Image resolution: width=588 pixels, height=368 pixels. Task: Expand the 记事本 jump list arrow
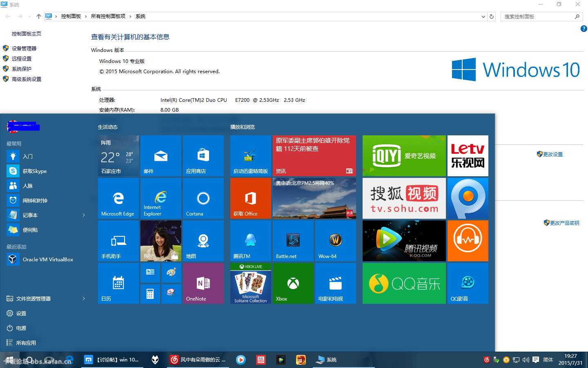(x=84, y=215)
